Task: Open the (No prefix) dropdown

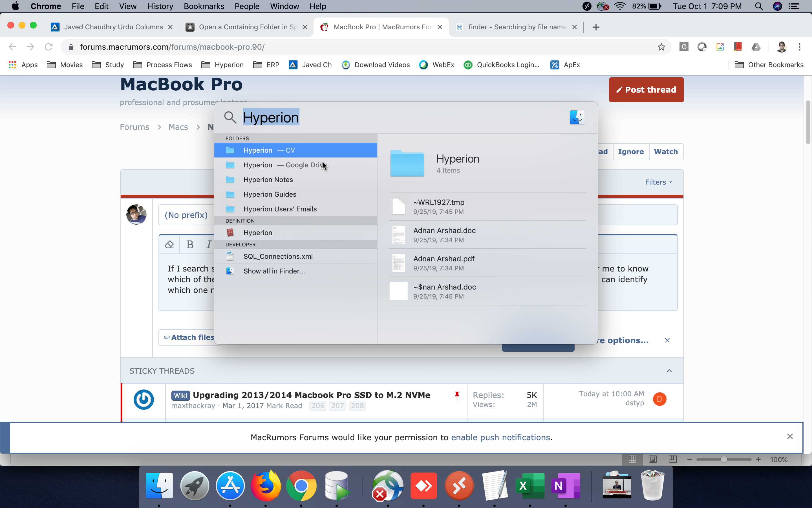Action: pyautogui.click(x=186, y=215)
